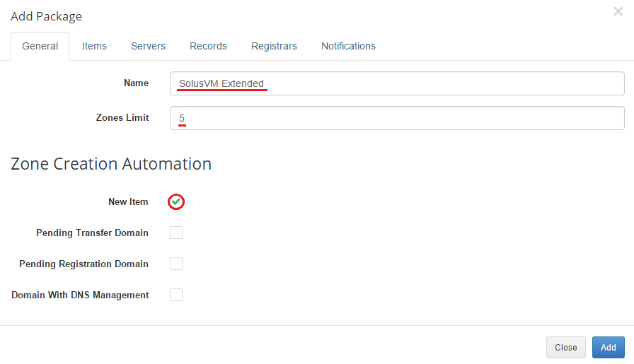Click the Zone Creation Automation heading
Viewport: 634px width, 364px height.
click(111, 164)
